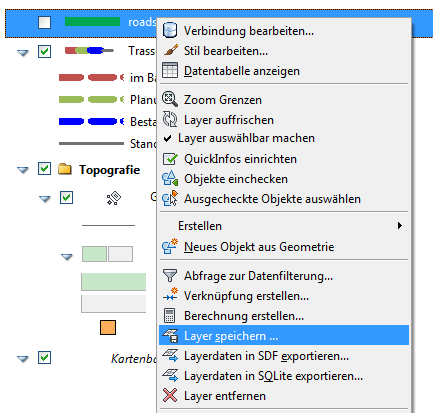The image size is (435, 415).
Task: Click the orange square legend swatch
Action: pos(108,327)
